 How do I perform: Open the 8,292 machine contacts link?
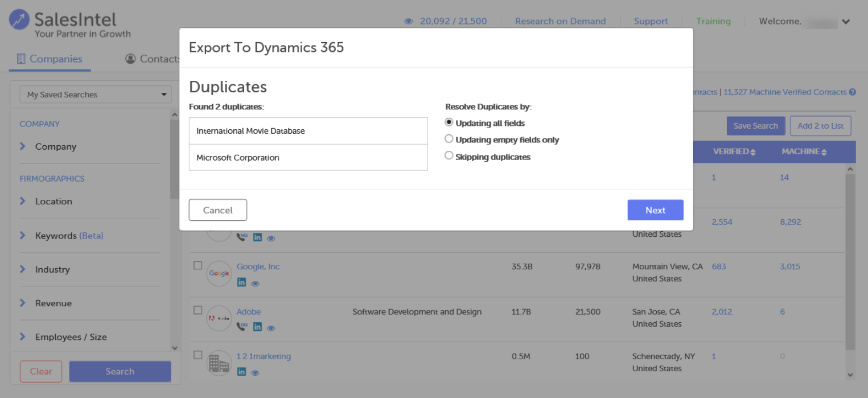pyautogui.click(x=791, y=222)
